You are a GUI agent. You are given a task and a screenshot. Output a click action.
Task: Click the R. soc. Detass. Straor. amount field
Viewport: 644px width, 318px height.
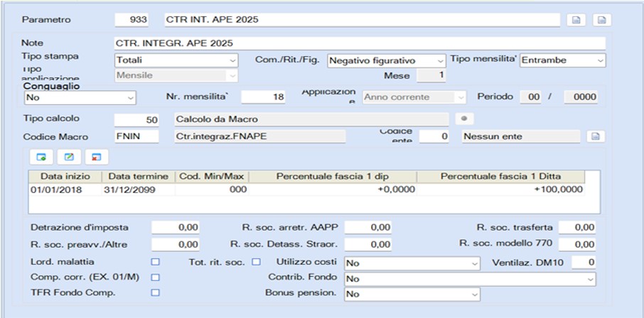[367, 245]
